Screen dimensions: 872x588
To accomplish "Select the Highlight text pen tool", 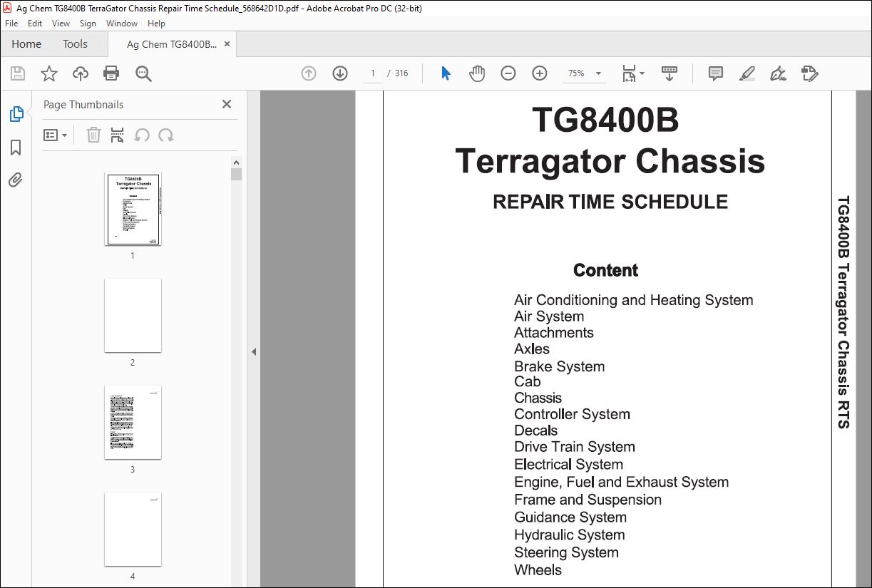I will pyautogui.click(x=747, y=73).
